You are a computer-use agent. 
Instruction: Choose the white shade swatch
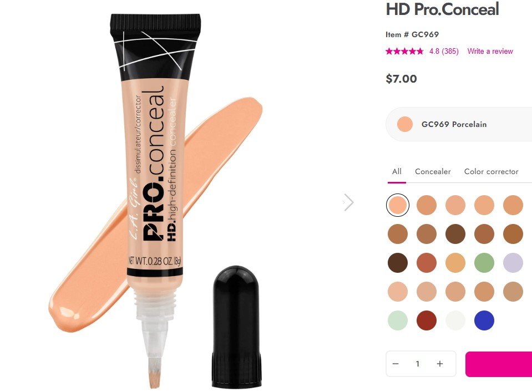click(x=455, y=320)
